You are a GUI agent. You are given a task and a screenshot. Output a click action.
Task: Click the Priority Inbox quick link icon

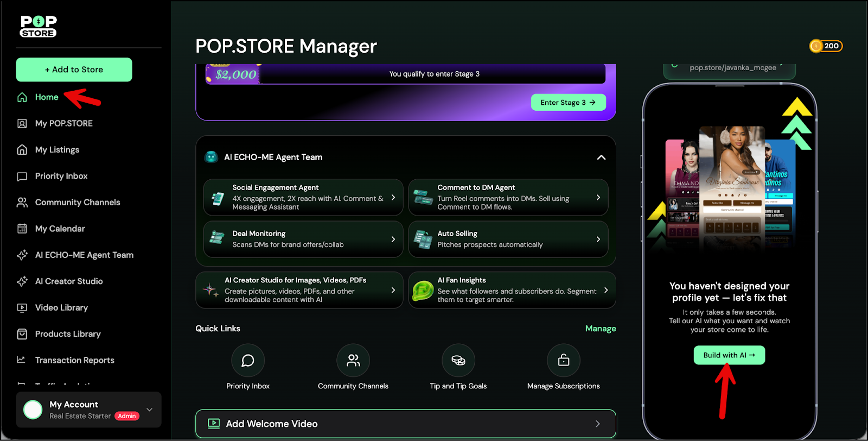247,361
